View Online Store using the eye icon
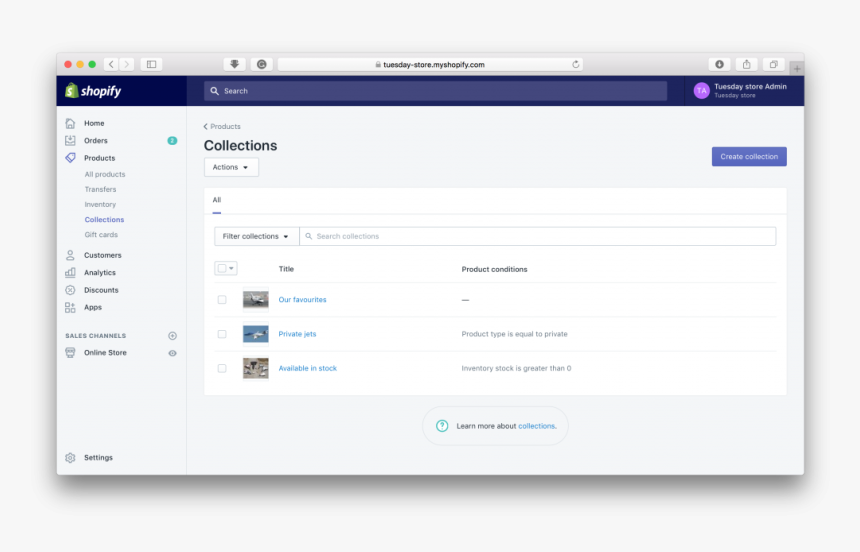The image size is (860, 552). click(x=172, y=353)
